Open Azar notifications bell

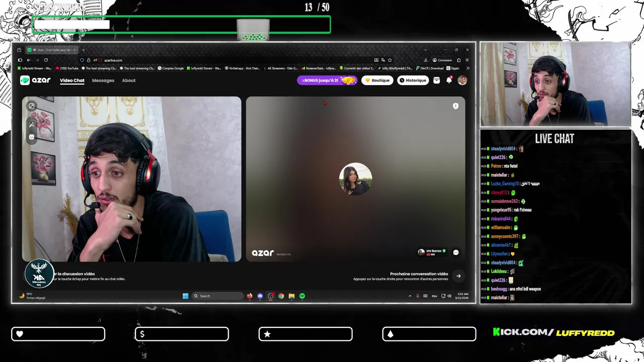(449, 80)
